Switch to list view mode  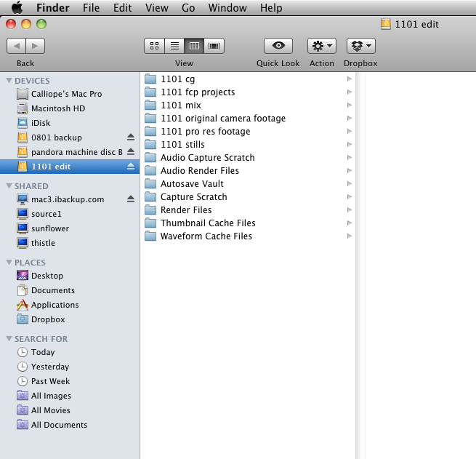pyautogui.click(x=174, y=46)
